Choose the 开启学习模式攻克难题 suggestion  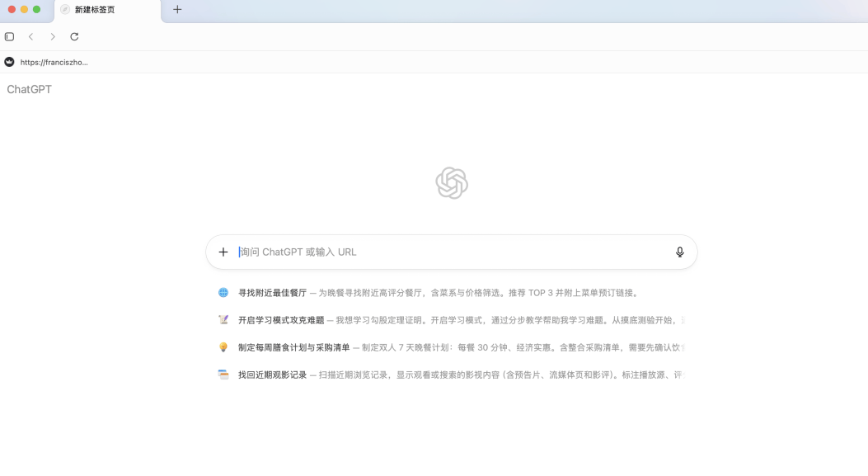[281, 320]
